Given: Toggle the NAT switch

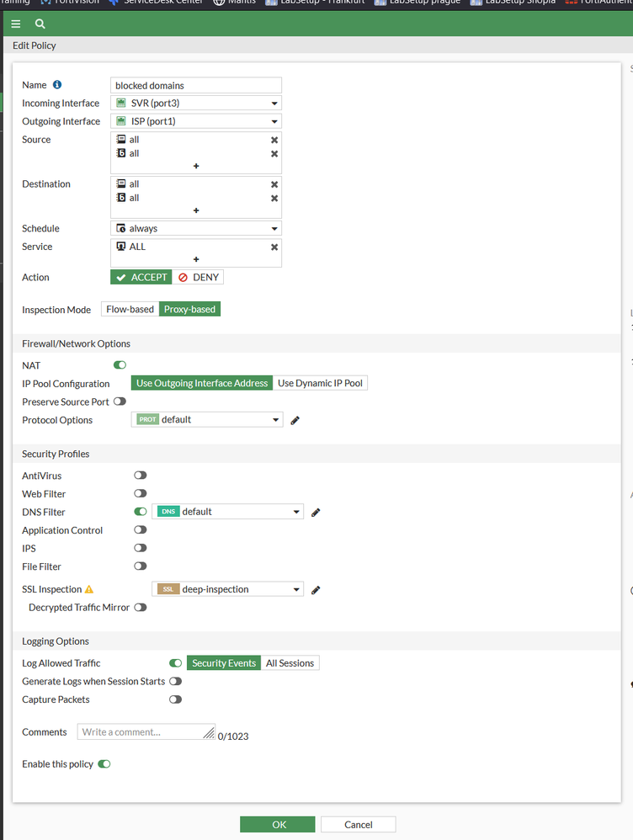Looking at the screenshot, I should pyautogui.click(x=120, y=365).
